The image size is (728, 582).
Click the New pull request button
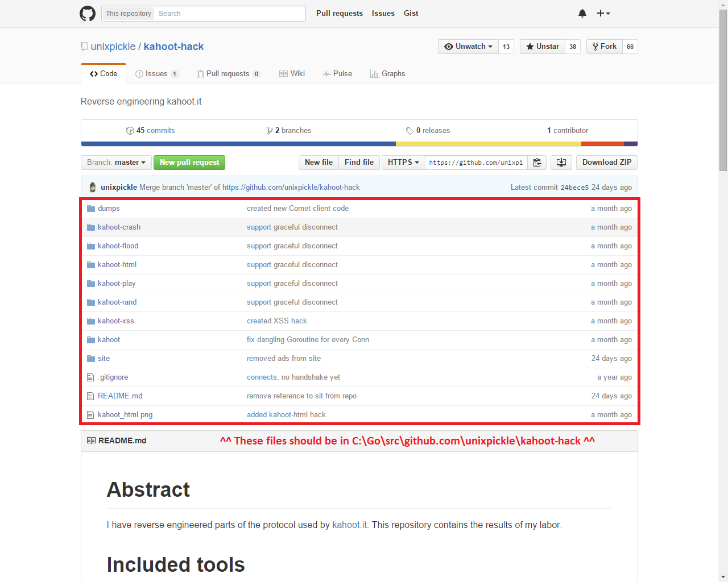tap(189, 163)
